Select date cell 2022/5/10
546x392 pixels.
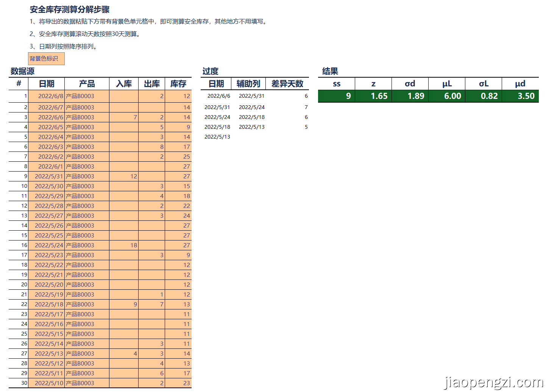click(x=47, y=383)
